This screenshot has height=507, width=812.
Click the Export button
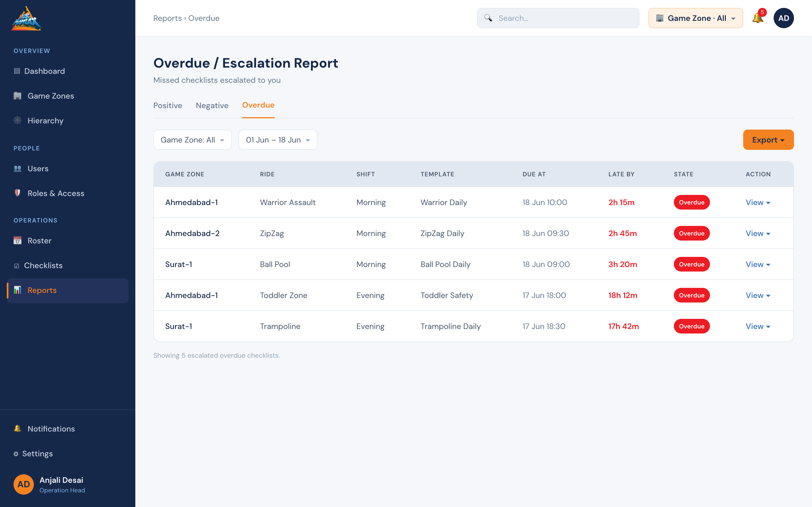pyautogui.click(x=768, y=140)
